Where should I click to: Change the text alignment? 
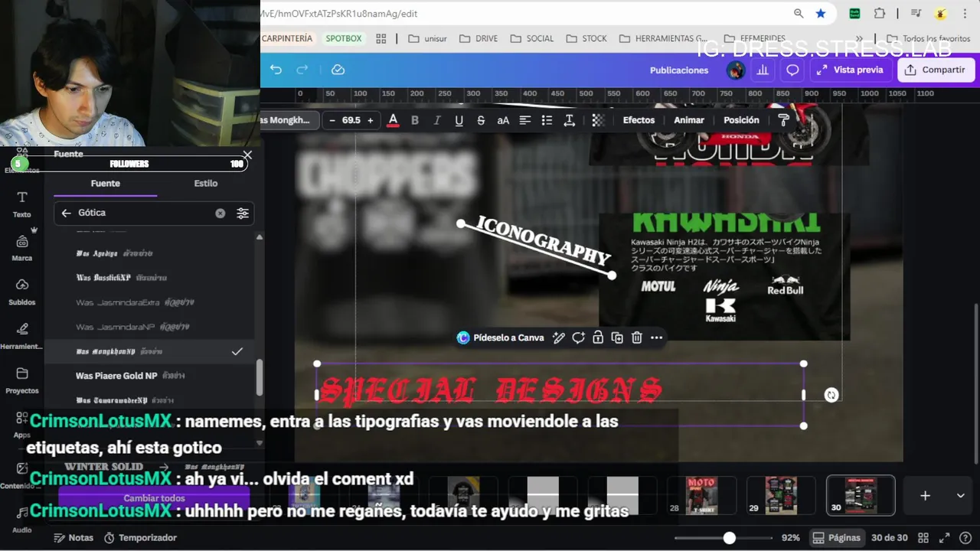coord(525,120)
